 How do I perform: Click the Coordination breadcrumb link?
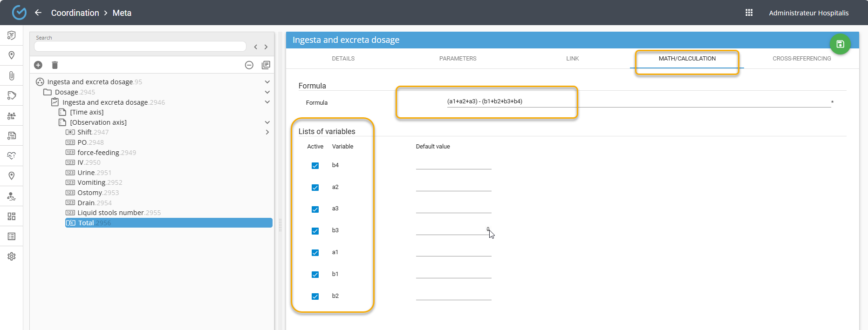click(x=75, y=13)
